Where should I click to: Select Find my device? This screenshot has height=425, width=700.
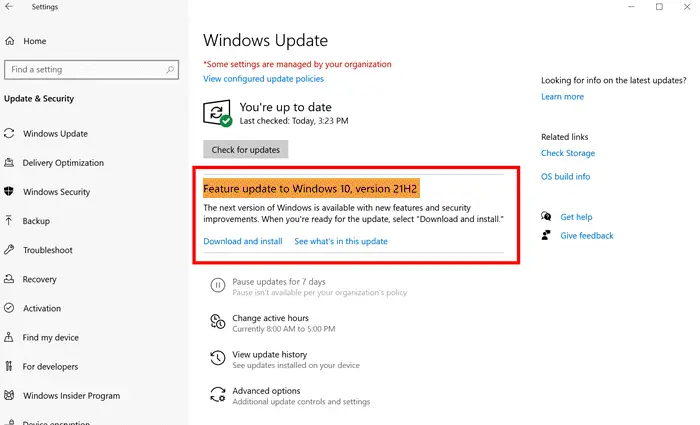pyautogui.click(x=51, y=338)
